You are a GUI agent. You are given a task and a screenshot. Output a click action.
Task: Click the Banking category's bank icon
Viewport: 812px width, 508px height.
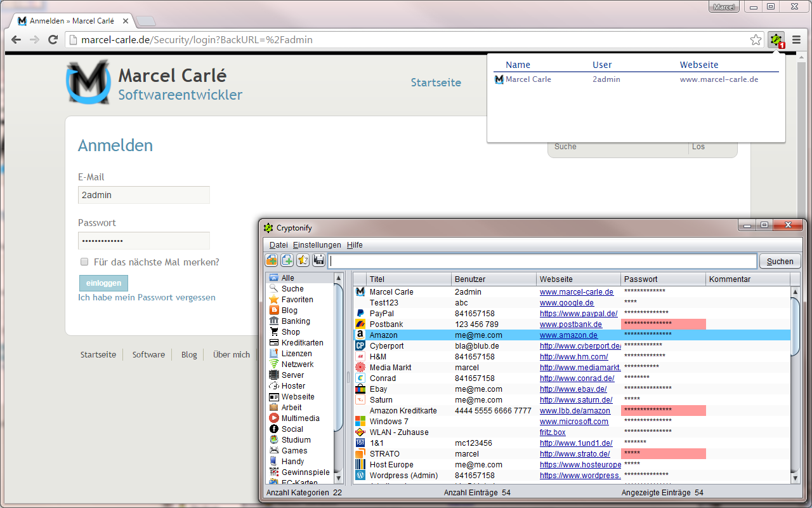[x=274, y=321]
